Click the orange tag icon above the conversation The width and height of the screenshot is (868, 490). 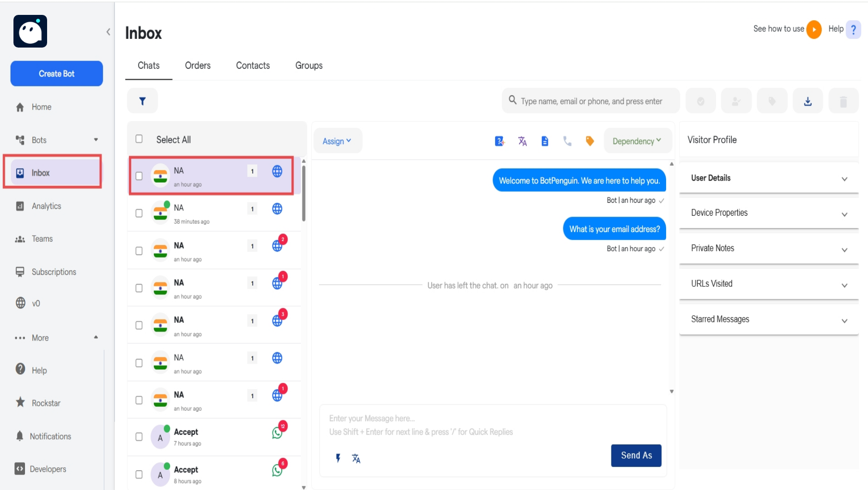589,141
